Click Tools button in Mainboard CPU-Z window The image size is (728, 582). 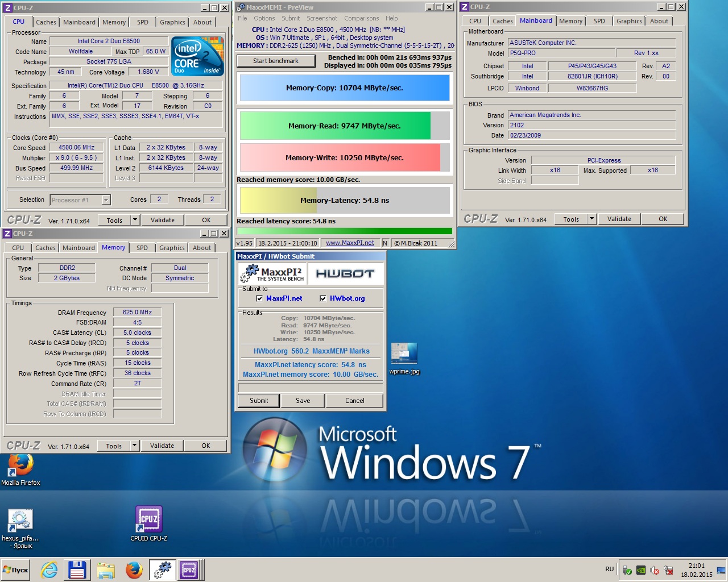pyautogui.click(x=571, y=219)
